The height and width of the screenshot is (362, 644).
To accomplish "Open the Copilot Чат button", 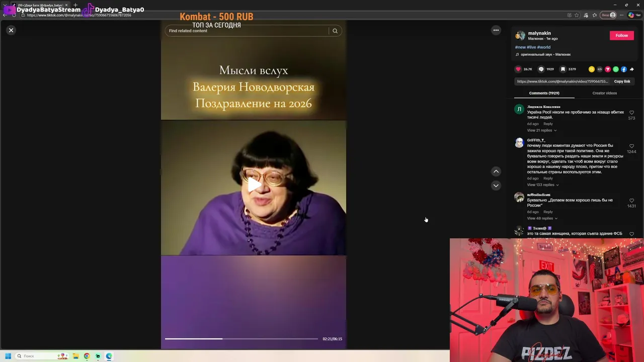I will click(634, 15).
